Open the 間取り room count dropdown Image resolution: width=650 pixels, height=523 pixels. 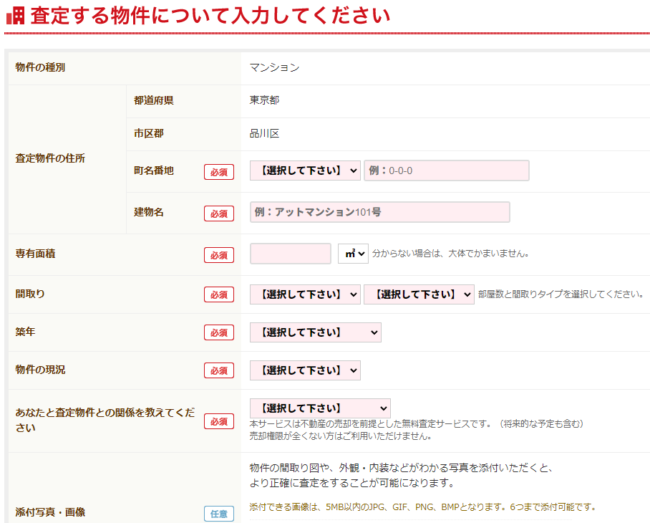(x=305, y=295)
